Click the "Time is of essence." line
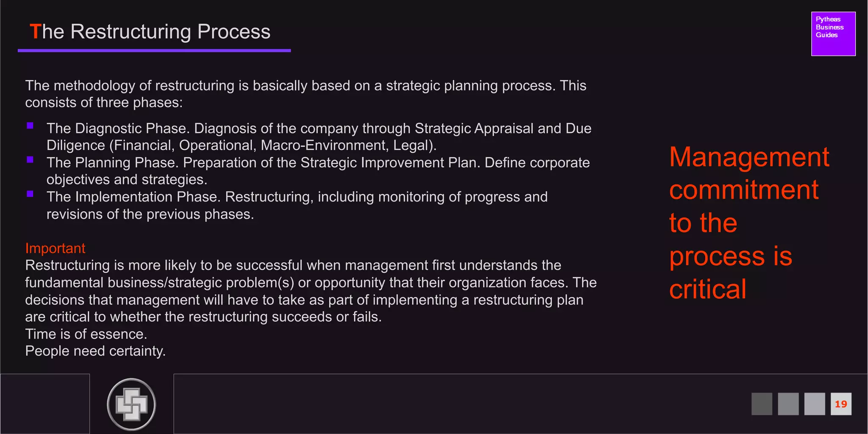 [x=86, y=334]
